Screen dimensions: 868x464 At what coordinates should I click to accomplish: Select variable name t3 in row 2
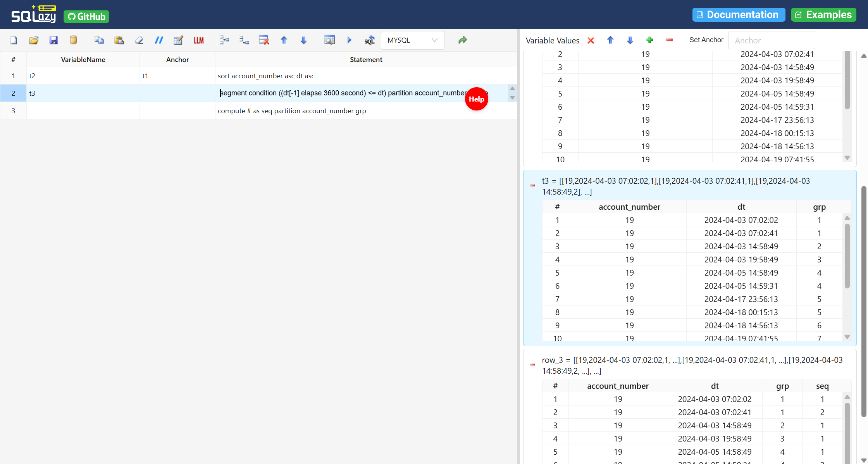coord(83,93)
